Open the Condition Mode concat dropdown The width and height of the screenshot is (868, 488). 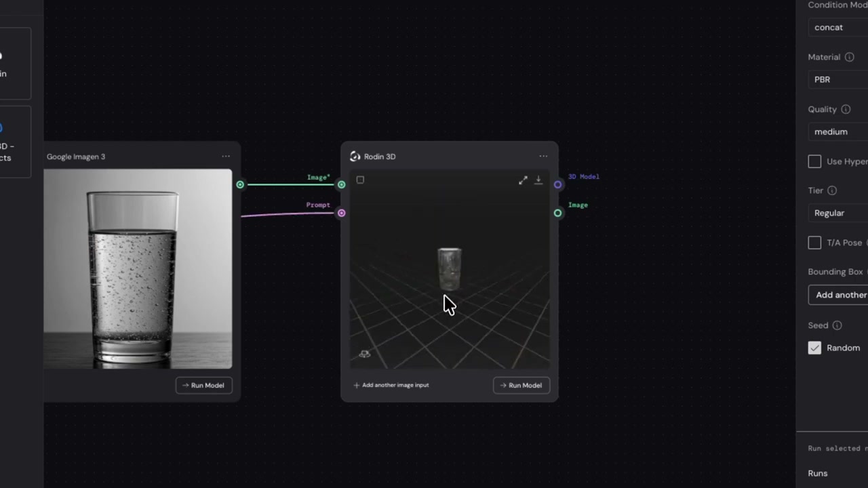[838, 27]
